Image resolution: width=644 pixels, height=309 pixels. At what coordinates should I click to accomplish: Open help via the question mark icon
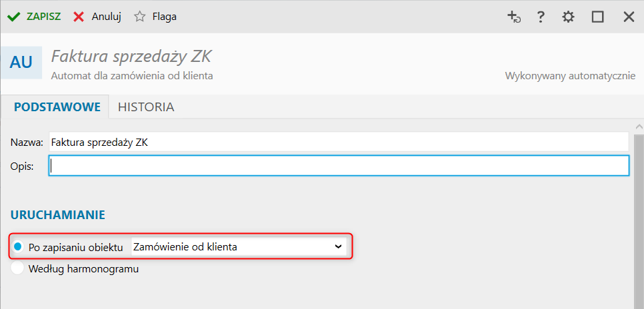point(541,17)
